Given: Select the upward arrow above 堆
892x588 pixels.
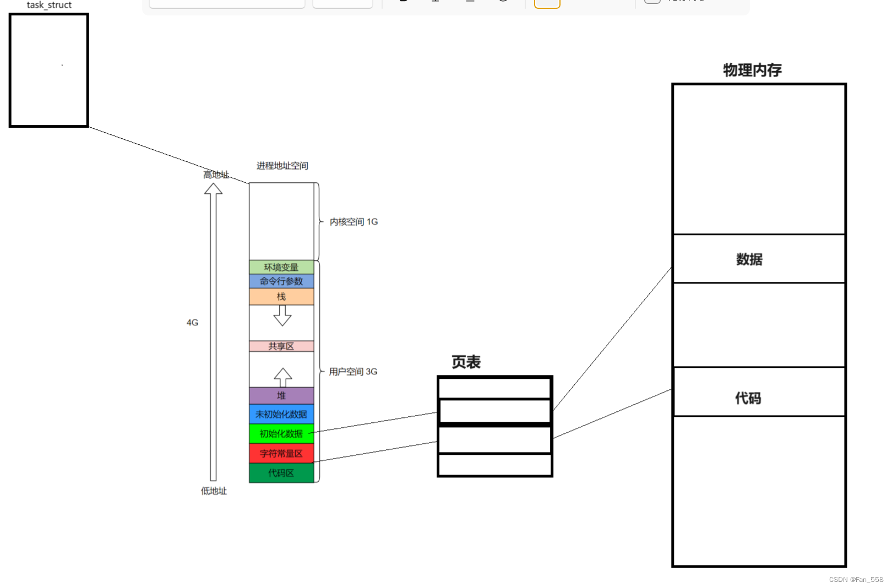Looking at the screenshot, I should click(x=283, y=378).
